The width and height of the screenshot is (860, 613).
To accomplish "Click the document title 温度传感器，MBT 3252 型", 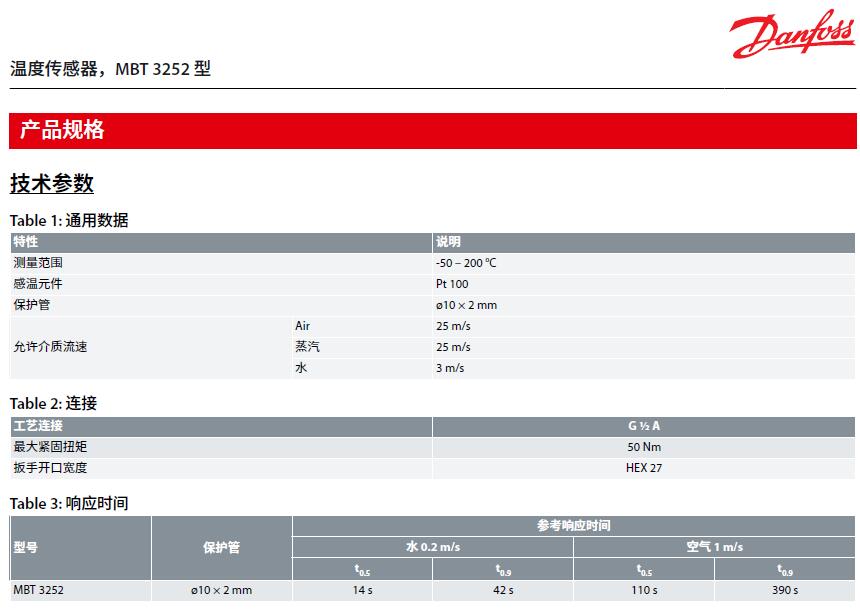I will click(x=111, y=69).
